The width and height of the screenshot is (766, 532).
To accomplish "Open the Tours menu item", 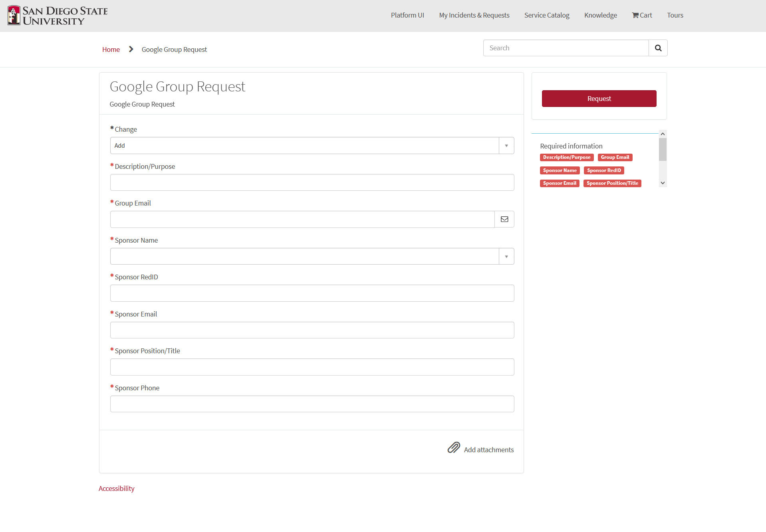I will click(675, 15).
